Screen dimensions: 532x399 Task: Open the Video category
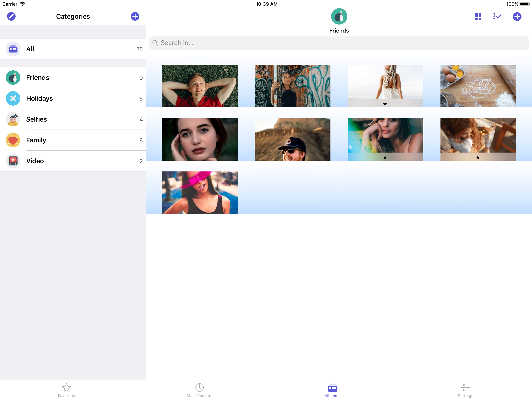(73, 161)
